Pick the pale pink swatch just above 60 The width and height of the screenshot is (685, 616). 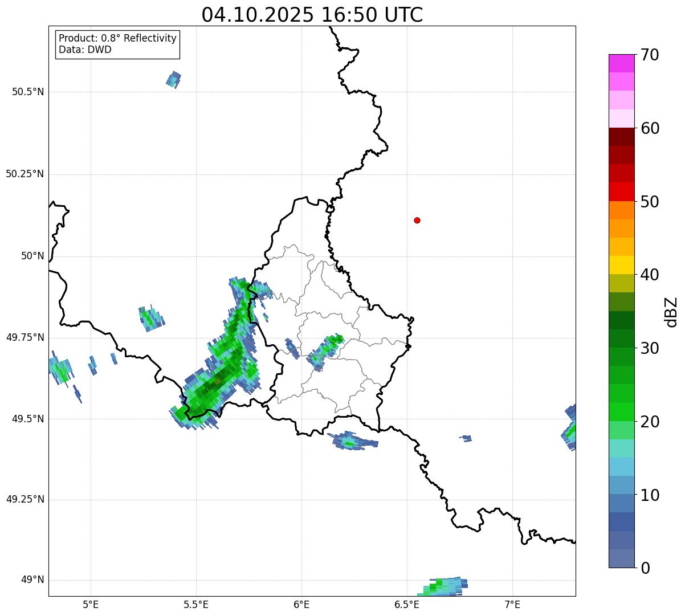(621, 119)
